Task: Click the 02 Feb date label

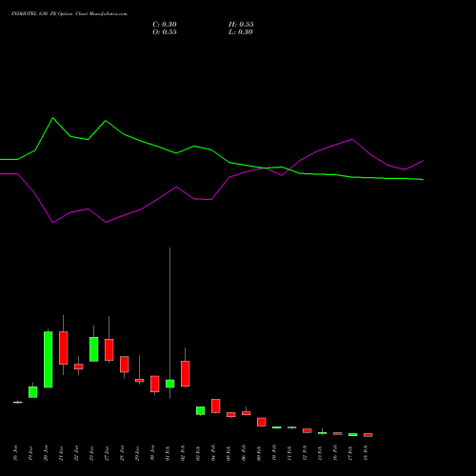Action: (x=184, y=453)
